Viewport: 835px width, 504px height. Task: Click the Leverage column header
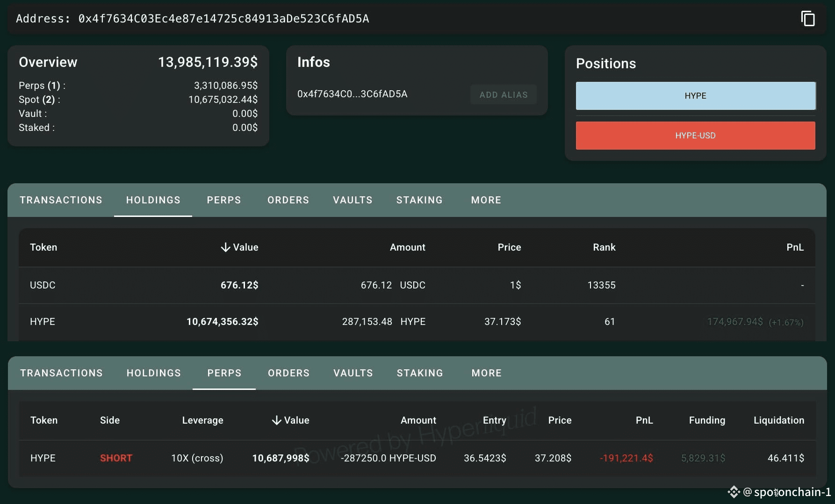(x=202, y=420)
